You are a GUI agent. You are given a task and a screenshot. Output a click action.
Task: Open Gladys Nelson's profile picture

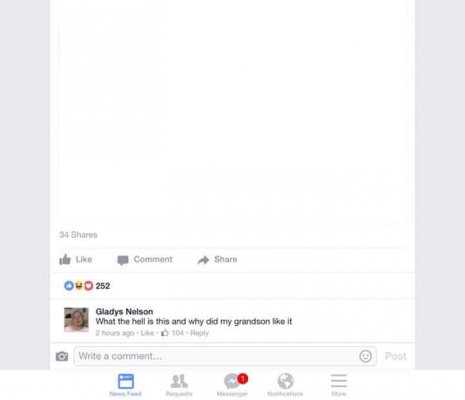76,320
